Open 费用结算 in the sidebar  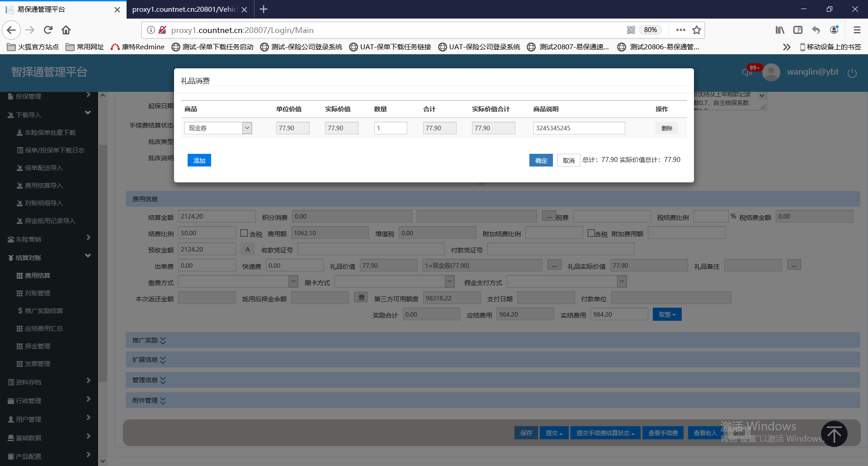click(37, 276)
